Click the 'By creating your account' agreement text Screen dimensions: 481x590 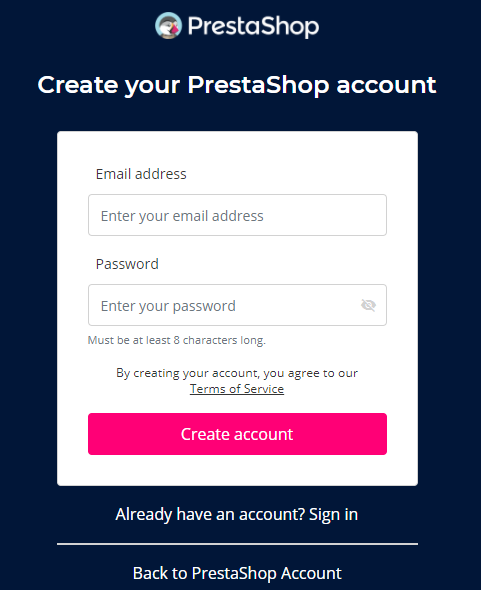(x=237, y=373)
